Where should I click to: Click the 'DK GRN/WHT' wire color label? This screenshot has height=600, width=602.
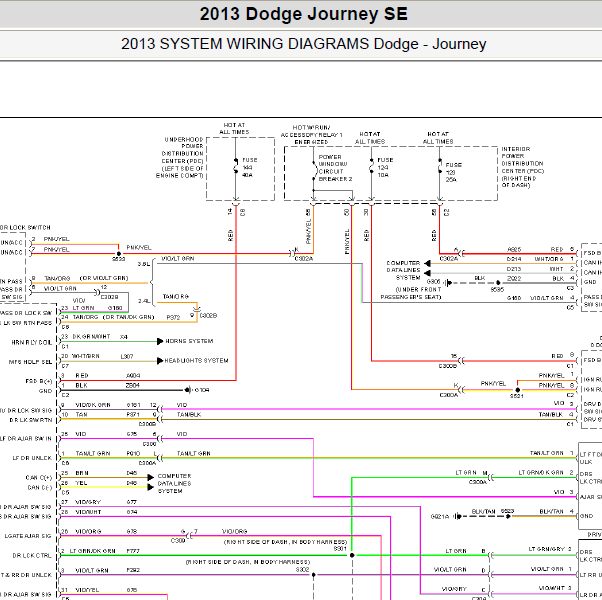(x=91, y=336)
